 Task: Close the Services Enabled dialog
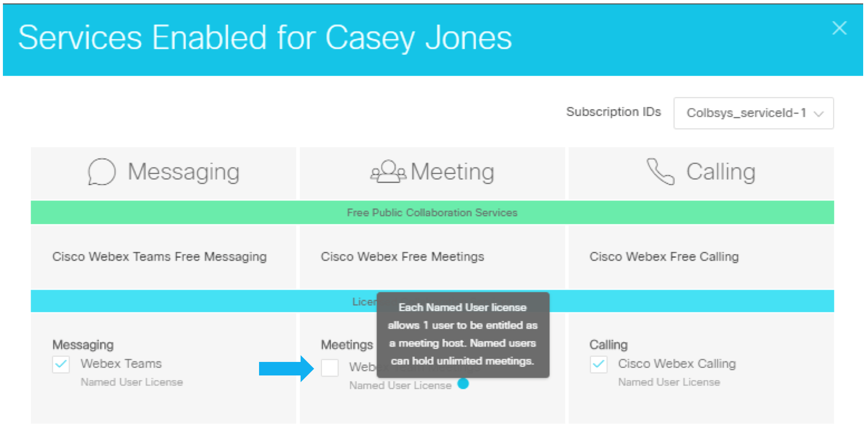coord(839,28)
